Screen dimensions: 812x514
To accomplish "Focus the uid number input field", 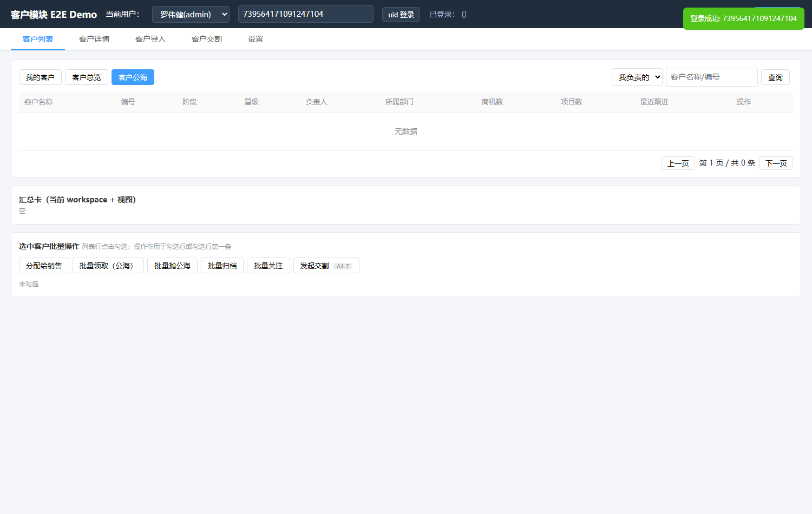I will (306, 14).
